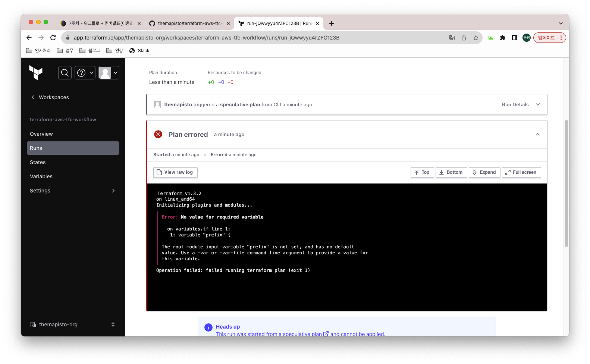Open the tab search dropdown arrow
The height and width of the screenshot is (364, 590).
point(561,23)
